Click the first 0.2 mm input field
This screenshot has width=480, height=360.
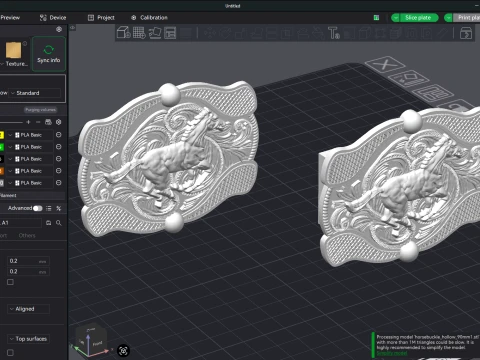pos(28,261)
